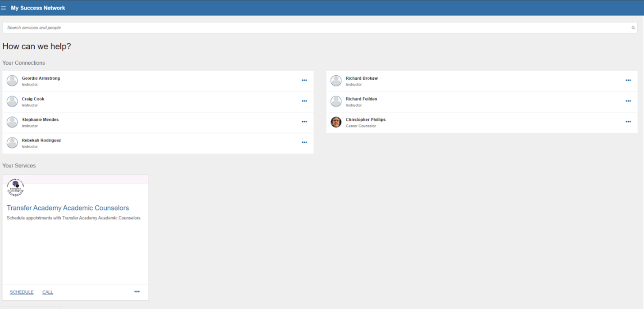644x309 pixels.
Task: Open Transfer Academy Academic Counselors title link
Action: point(68,208)
